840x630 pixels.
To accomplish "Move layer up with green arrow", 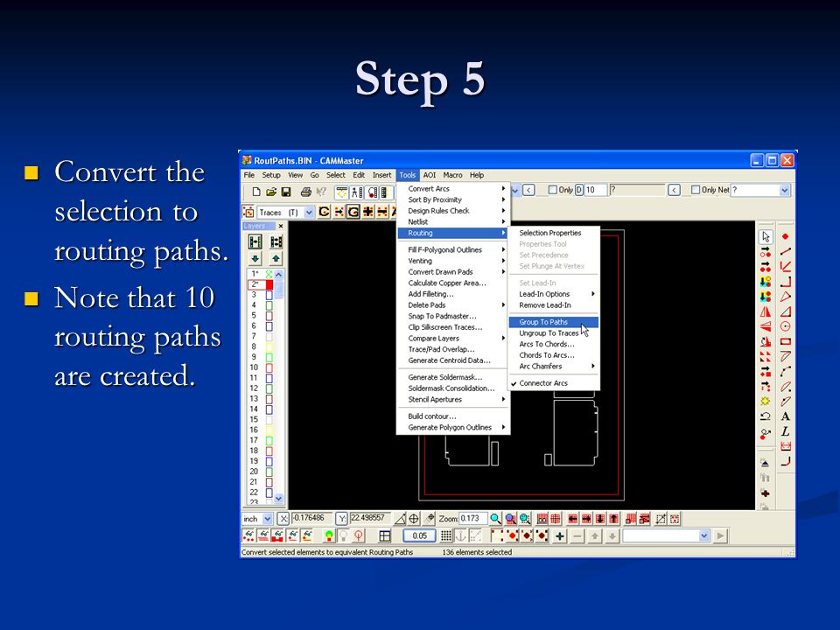I will pos(276,259).
